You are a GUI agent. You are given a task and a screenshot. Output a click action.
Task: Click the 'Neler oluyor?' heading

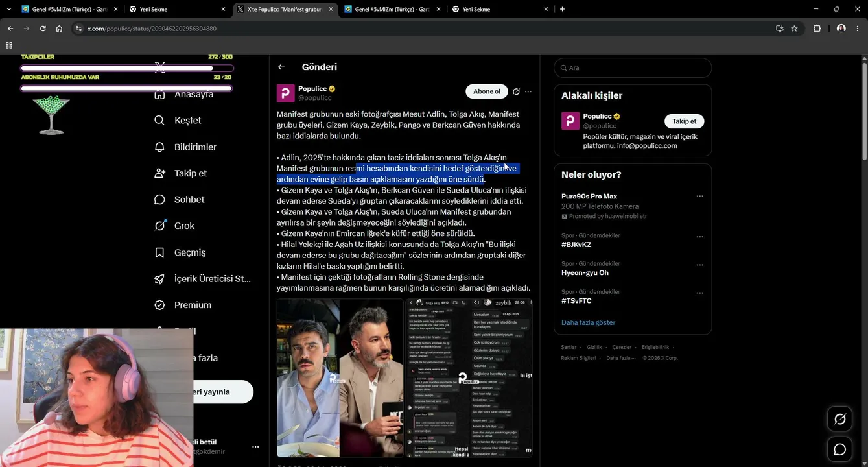coord(591,174)
